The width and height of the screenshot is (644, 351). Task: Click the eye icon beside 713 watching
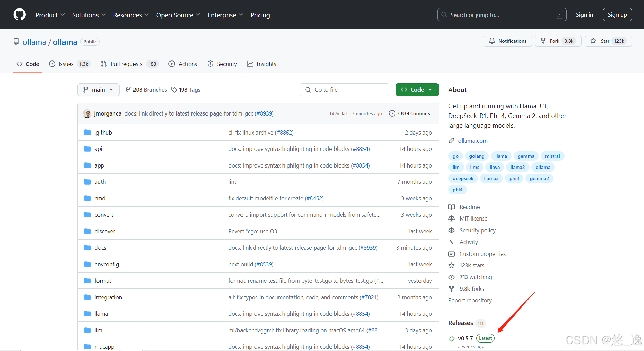(451, 277)
